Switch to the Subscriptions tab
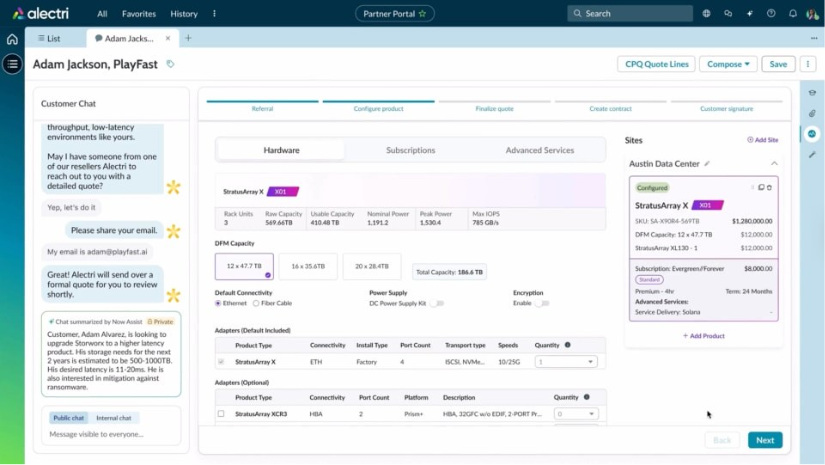This screenshot has height=465, width=825. (410, 150)
